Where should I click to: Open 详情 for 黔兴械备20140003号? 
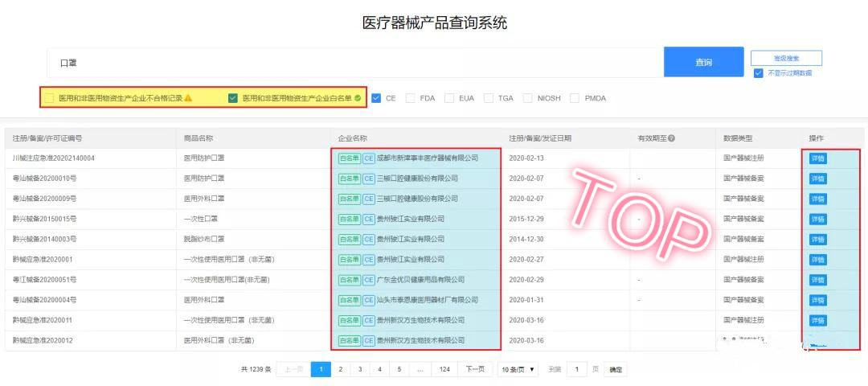tap(817, 240)
